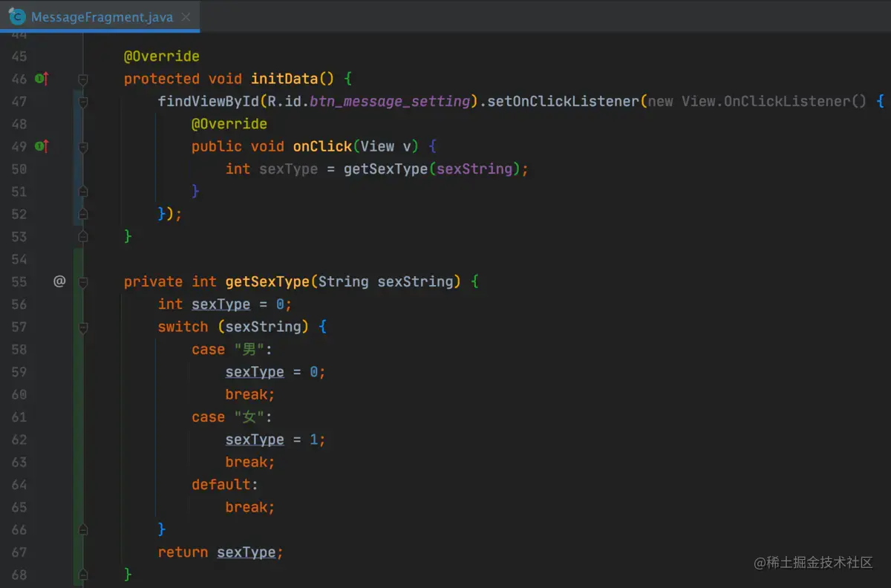Click the @Override annotation on line 48
The width and height of the screenshot is (891, 588).
(x=229, y=124)
